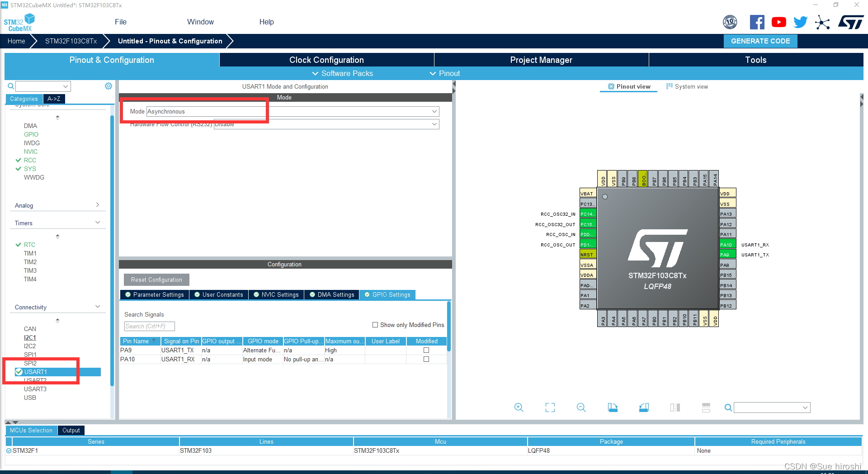Image resolution: width=868 pixels, height=474 pixels.
Task: Open the ST community network icon
Action: click(822, 22)
